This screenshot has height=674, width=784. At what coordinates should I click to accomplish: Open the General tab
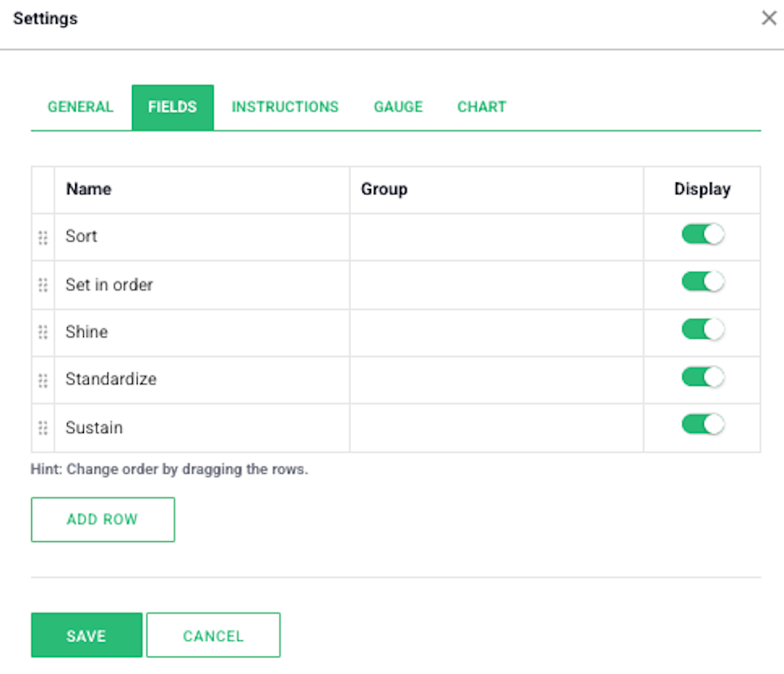point(81,107)
